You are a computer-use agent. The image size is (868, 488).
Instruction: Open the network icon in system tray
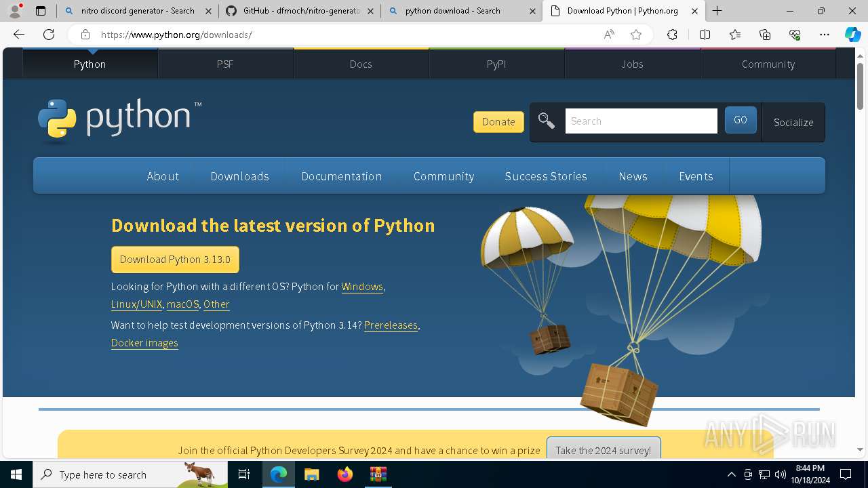[764, 474]
